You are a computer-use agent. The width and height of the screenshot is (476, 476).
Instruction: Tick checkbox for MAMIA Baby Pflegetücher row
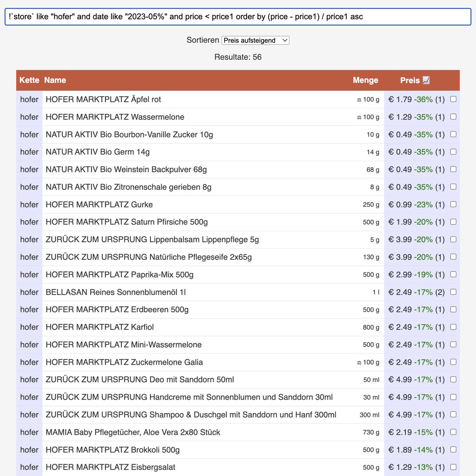pos(453,432)
